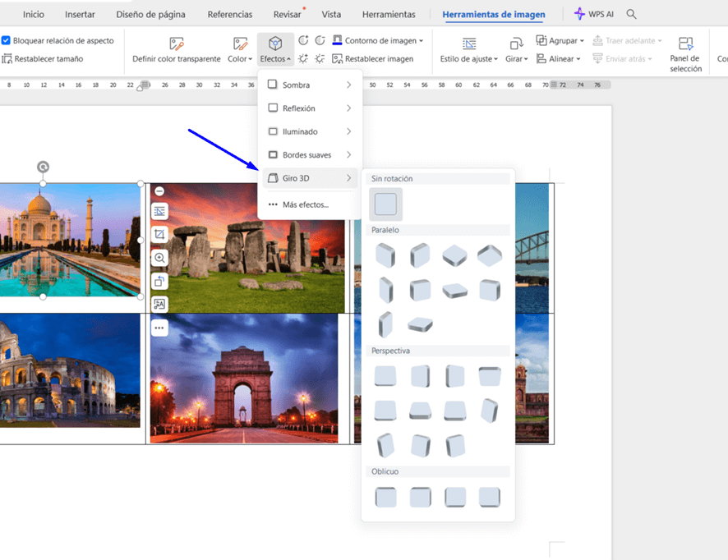Open the Estilo de ajuste dropdown
Image resolution: width=728 pixels, height=560 pixels.
(468, 49)
